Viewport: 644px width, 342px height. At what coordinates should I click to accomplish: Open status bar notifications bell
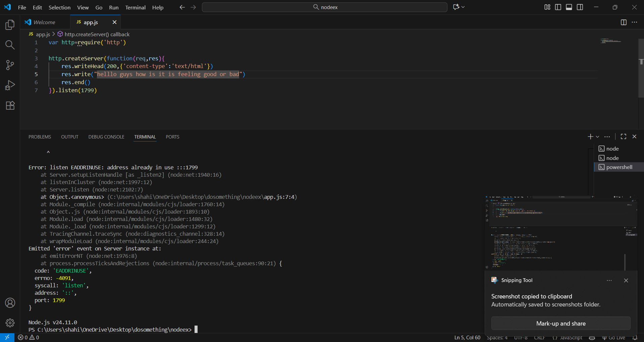[x=635, y=338]
